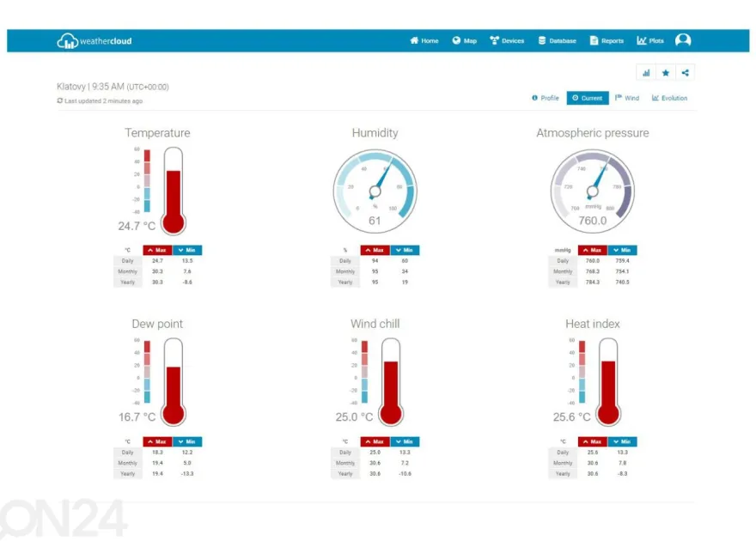Click the Temperature thermometer graphic

tap(173, 191)
